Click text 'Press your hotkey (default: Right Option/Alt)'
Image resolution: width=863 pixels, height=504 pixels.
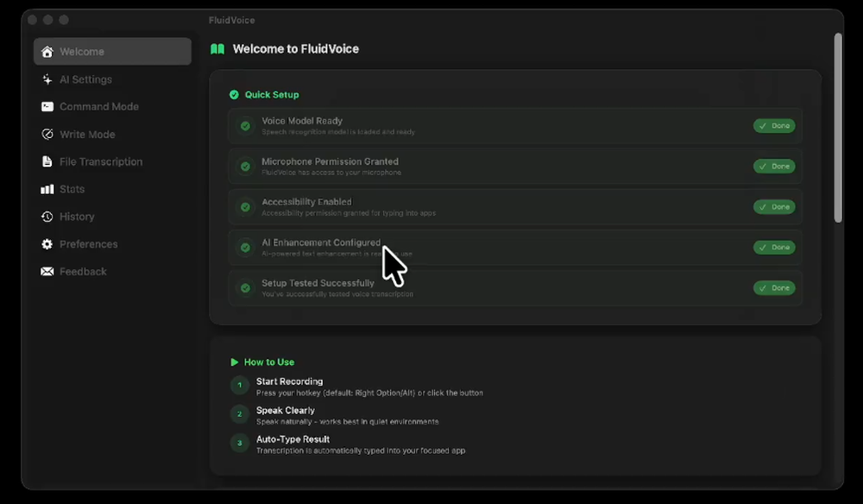pos(336,393)
